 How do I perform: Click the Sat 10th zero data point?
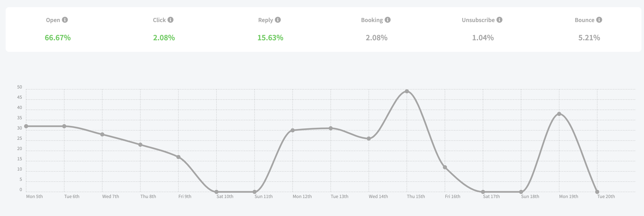pyautogui.click(x=216, y=192)
